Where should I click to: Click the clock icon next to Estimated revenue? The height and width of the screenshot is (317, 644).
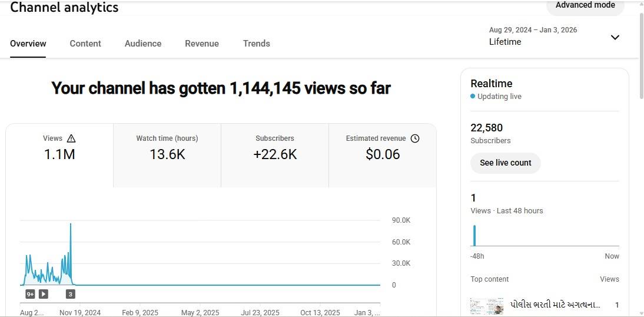pyautogui.click(x=415, y=138)
